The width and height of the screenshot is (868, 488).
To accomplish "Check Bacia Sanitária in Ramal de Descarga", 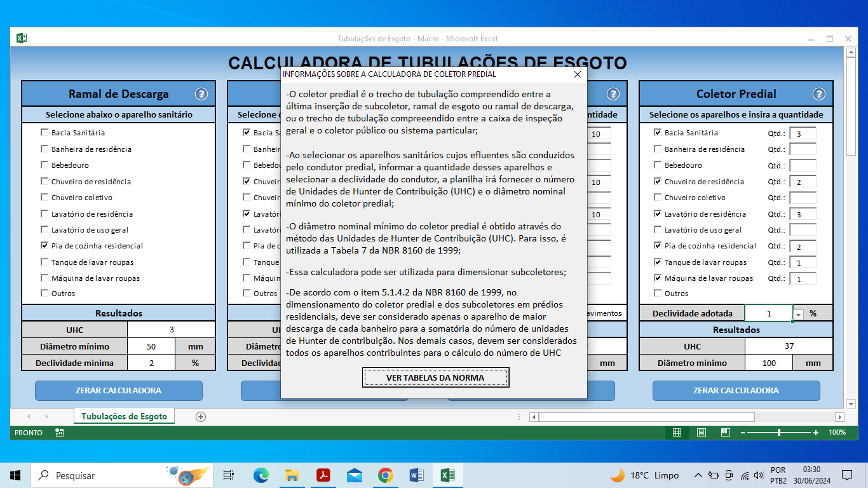I will [x=44, y=133].
